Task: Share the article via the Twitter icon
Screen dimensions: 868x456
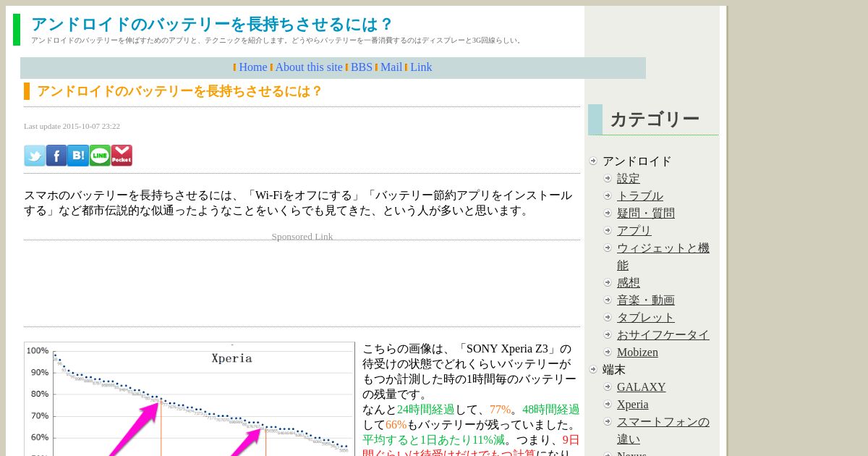Action: click(35, 156)
